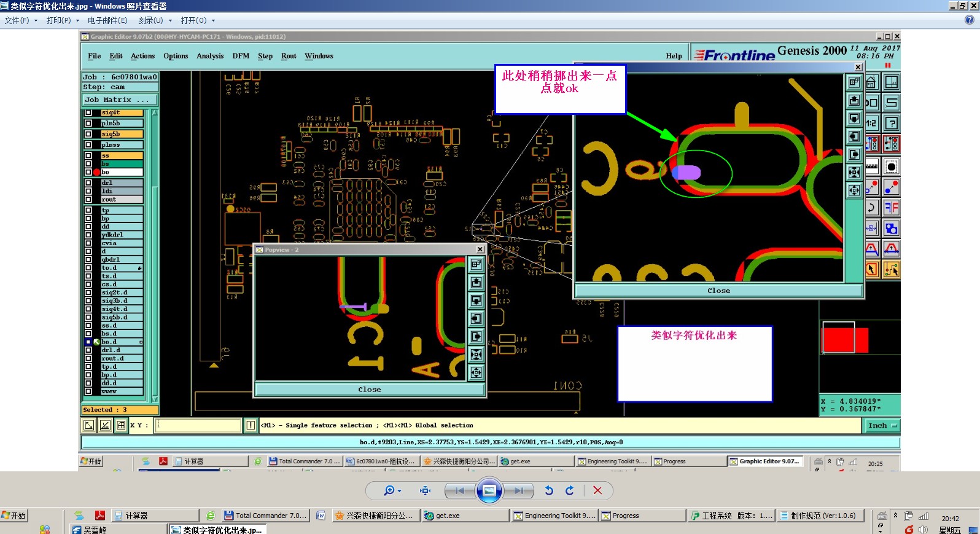The width and height of the screenshot is (980, 534).
Task: Click the Job Matrix ... button
Action: (x=120, y=100)
